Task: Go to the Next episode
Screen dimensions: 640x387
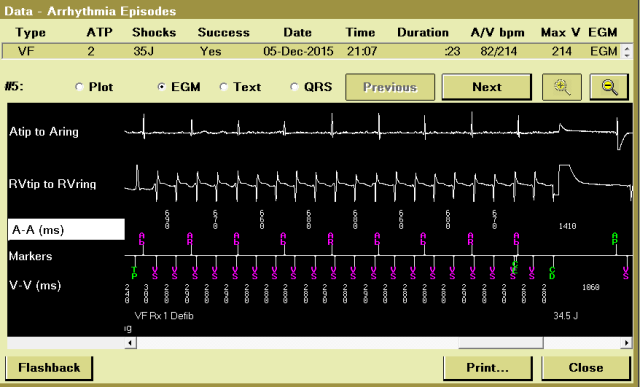Action: [487, 87]
